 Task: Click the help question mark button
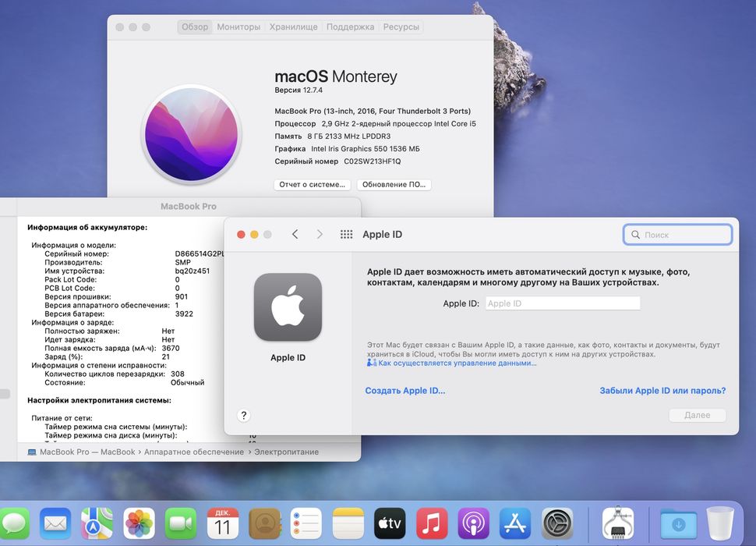click(x=244, y=415)
